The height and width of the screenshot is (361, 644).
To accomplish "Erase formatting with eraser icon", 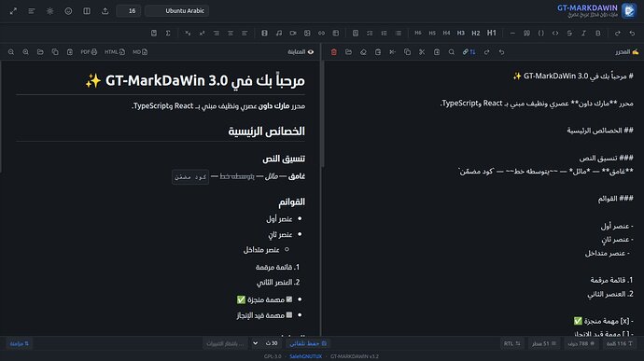I will click(x=363, y=52).
